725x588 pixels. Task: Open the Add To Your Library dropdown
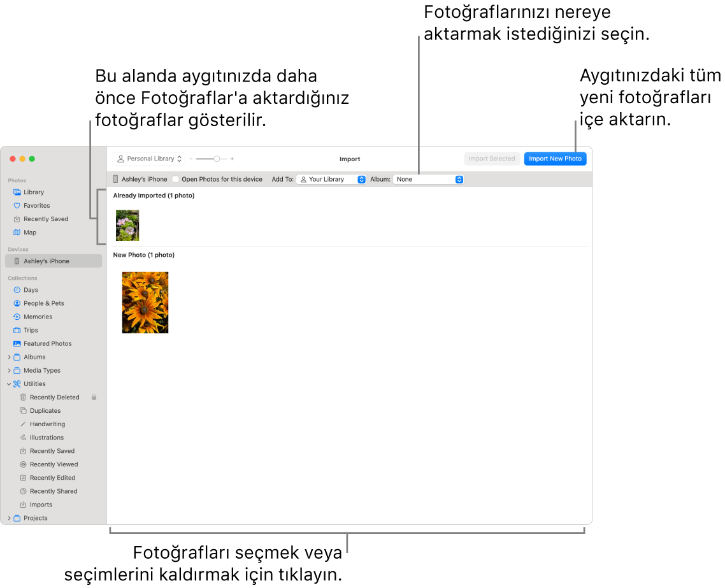pyautogui.click(x=331, y=180)
